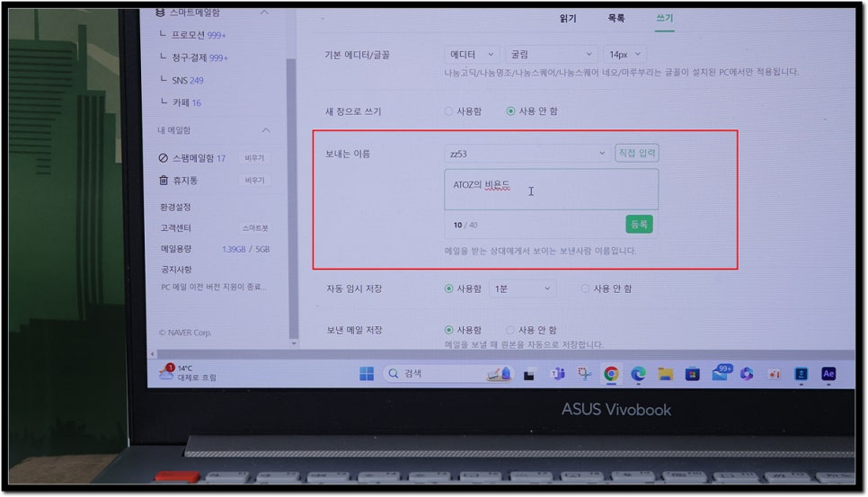Open File Explorer from the taskbar
The image size is (868, 497).
click(666, 374)
